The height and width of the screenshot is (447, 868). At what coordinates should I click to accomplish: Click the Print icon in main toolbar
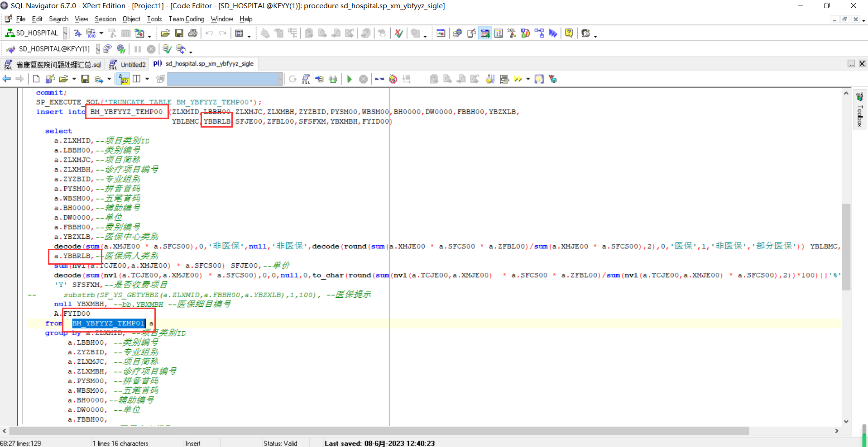click(x=193, y=33)
